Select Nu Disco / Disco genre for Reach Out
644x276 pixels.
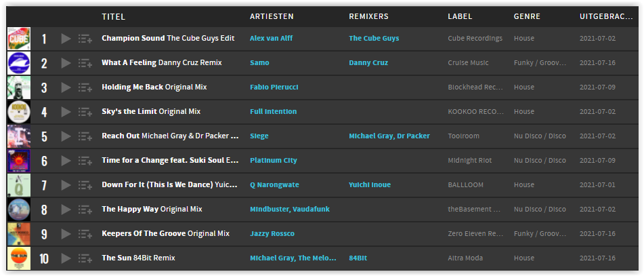click(x=540, y=136)
